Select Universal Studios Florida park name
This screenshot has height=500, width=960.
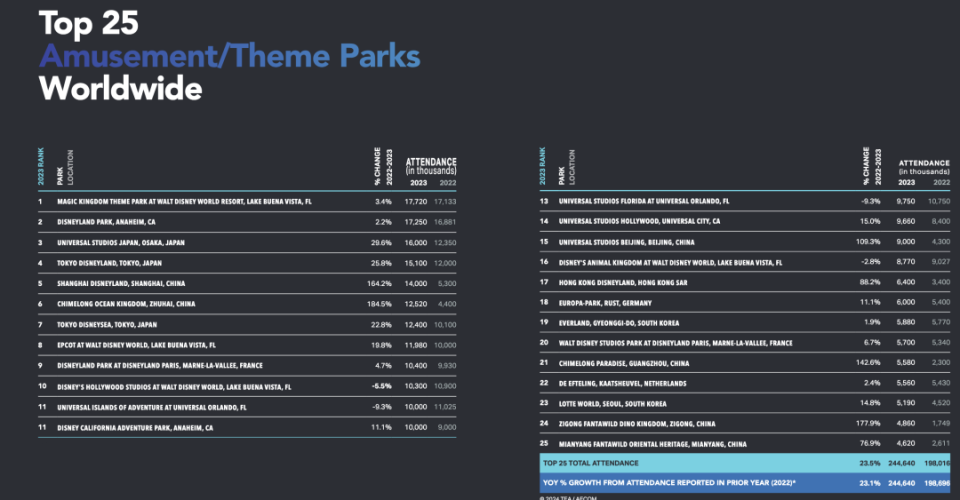[x=644, y=201]
